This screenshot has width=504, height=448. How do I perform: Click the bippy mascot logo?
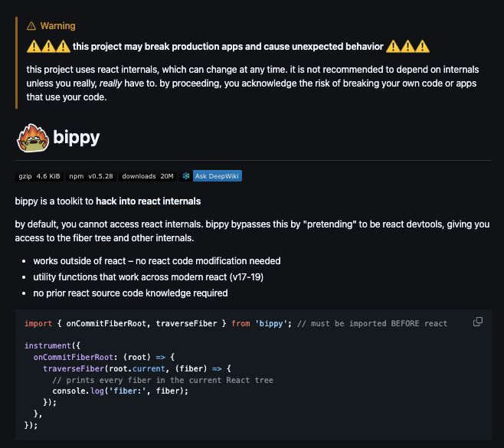click(x=32, y=139)
